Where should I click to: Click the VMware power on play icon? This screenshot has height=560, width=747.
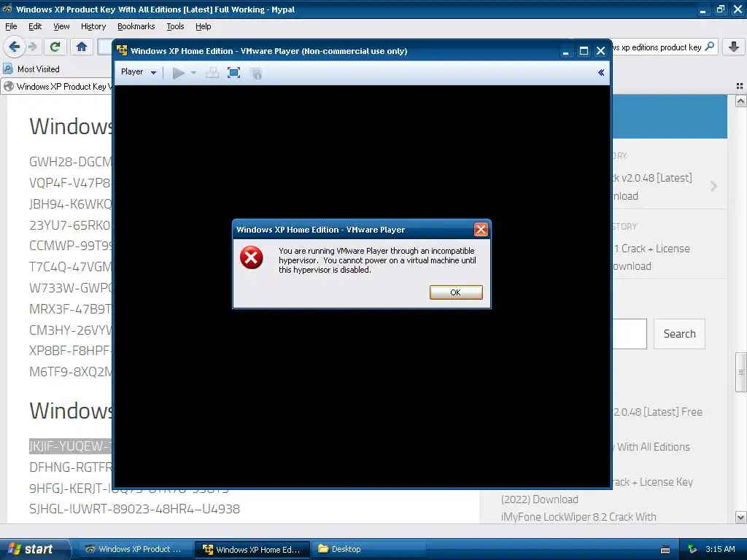(178, 73)
